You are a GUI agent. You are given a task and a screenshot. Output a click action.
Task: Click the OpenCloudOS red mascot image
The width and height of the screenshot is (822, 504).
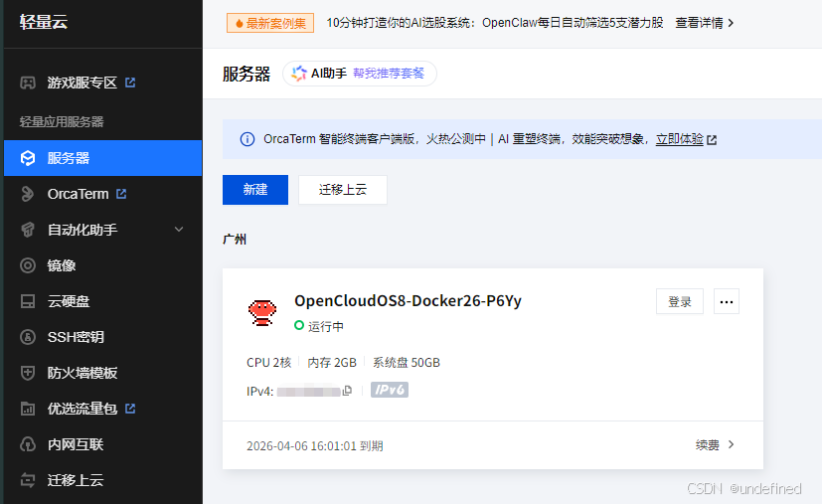tap(262, 312)
